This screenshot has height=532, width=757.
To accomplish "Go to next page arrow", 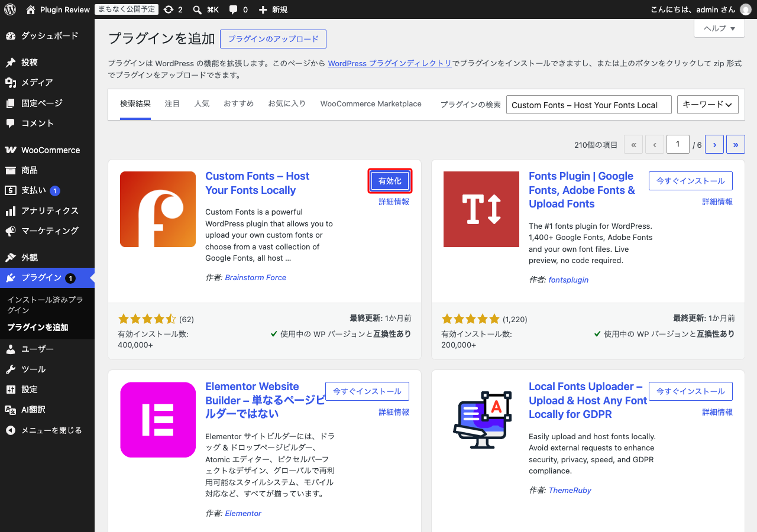I will [714, 144].
